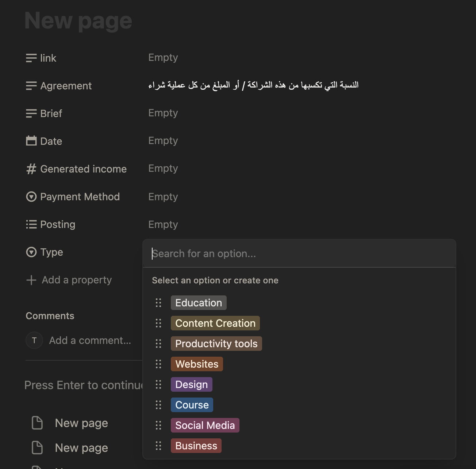476x469 pixels.
Task: Click the plus icon for Add a property
Action: (x=31, y=280)
